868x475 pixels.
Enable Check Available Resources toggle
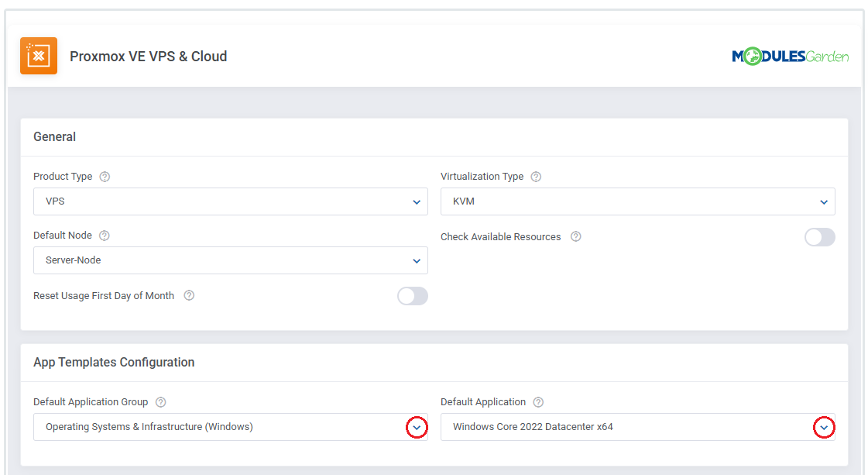[x=819, y=237]
